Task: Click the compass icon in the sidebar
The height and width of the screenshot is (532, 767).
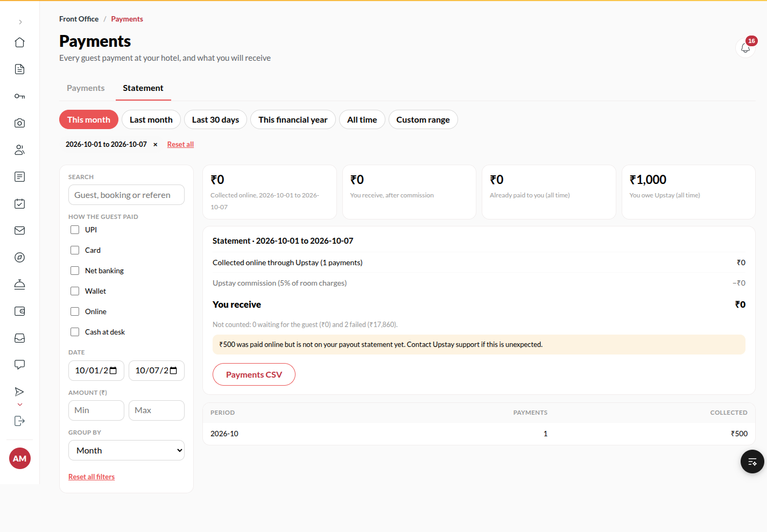Action: click(20, 258)
